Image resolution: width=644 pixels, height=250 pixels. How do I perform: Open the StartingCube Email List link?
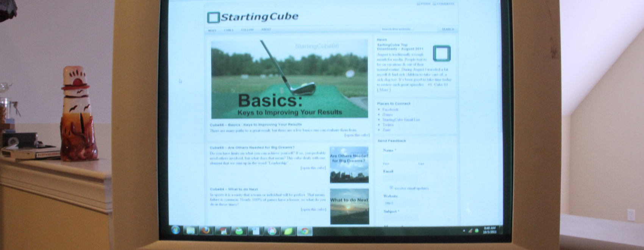click(x=401, y=120)
